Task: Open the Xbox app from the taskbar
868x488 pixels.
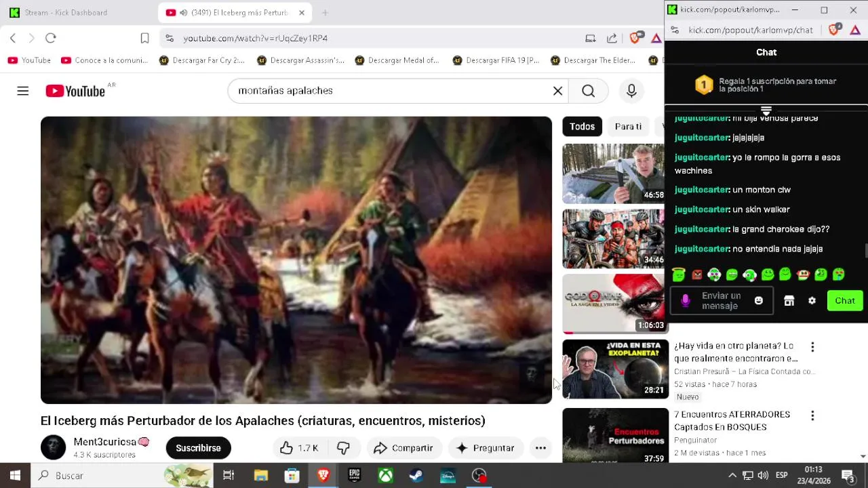Action: coord(385,476)
